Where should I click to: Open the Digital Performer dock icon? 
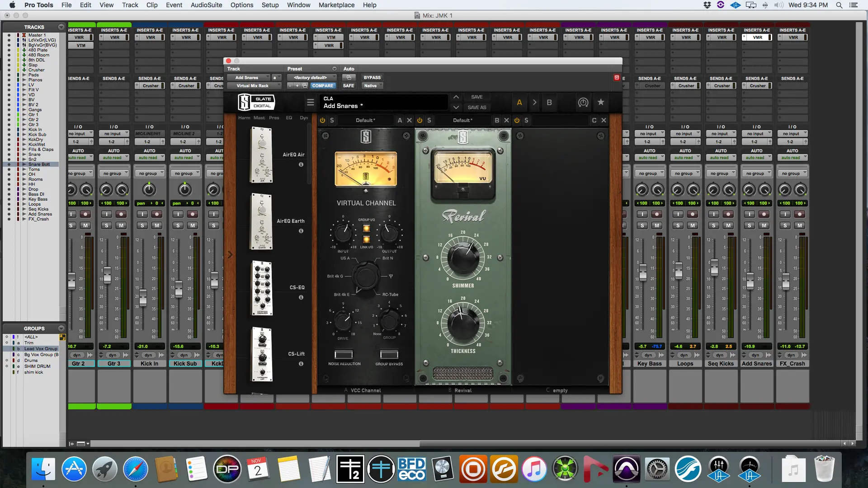click(227, 469)
